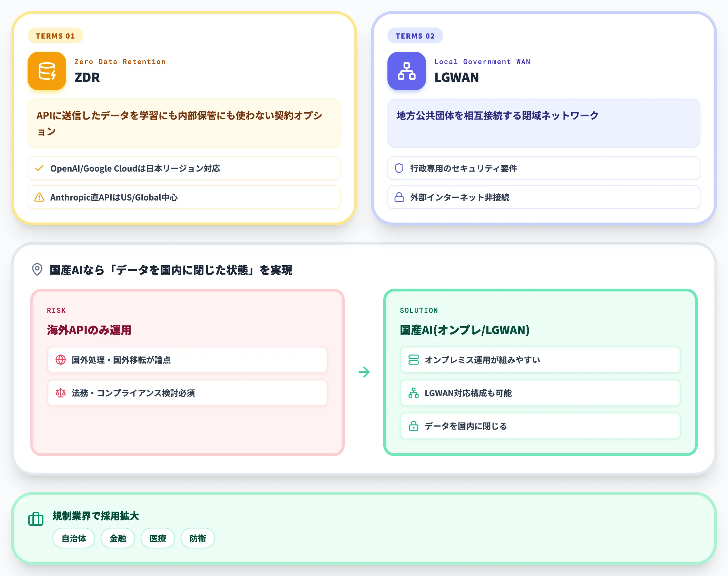This screenshot has width=728, height=576.
Task: Click the 法務・コンプライアンス検討必須 row
Action: [188, 393]
